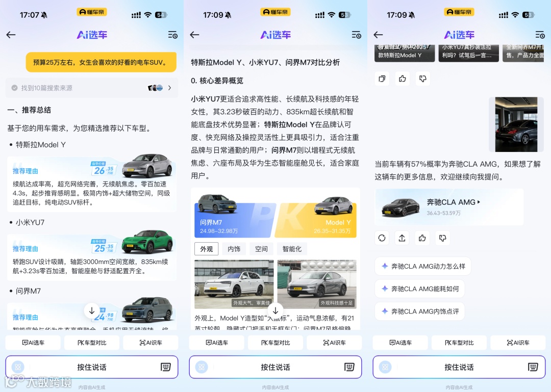Select the 内饰 tab
The image size is (551, 392).
pos(234,249)
